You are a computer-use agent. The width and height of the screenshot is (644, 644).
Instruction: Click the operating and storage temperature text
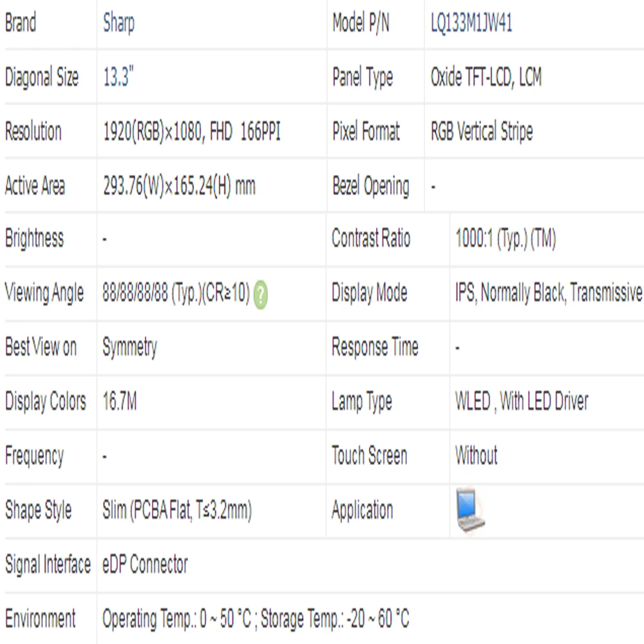(256, 618)
